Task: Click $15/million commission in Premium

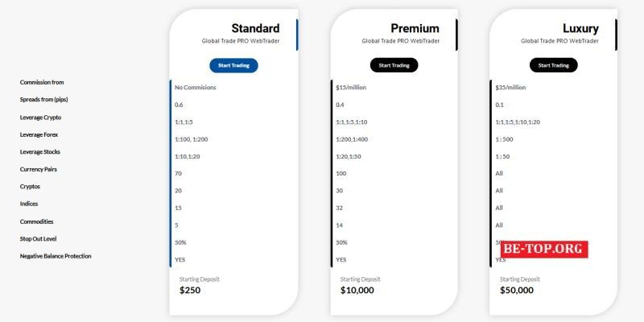Action: (351, 88)
